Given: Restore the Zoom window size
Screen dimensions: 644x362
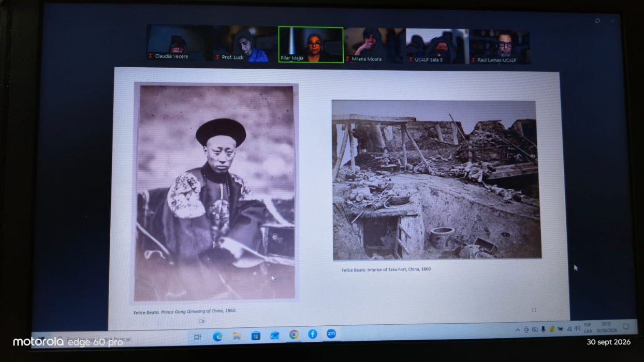Looking at the screenshot, I should pyautogui.click(x=597, y=21).
